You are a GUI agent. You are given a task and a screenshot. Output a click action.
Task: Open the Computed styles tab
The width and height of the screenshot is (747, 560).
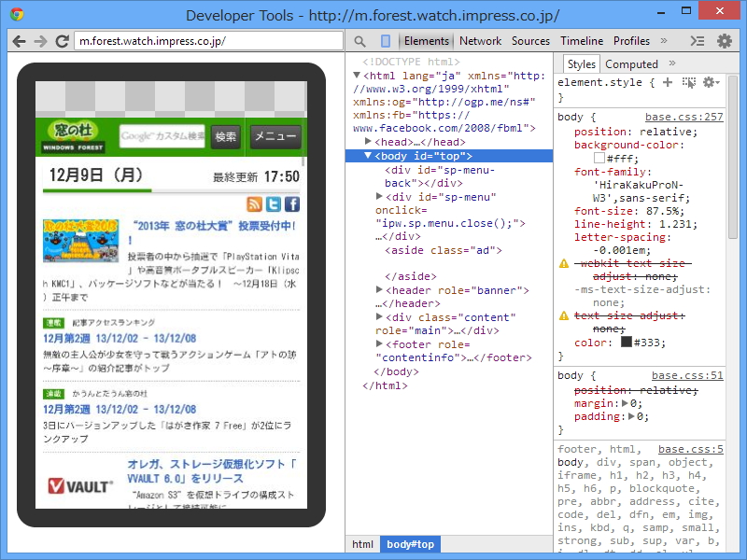click(631, 64)
